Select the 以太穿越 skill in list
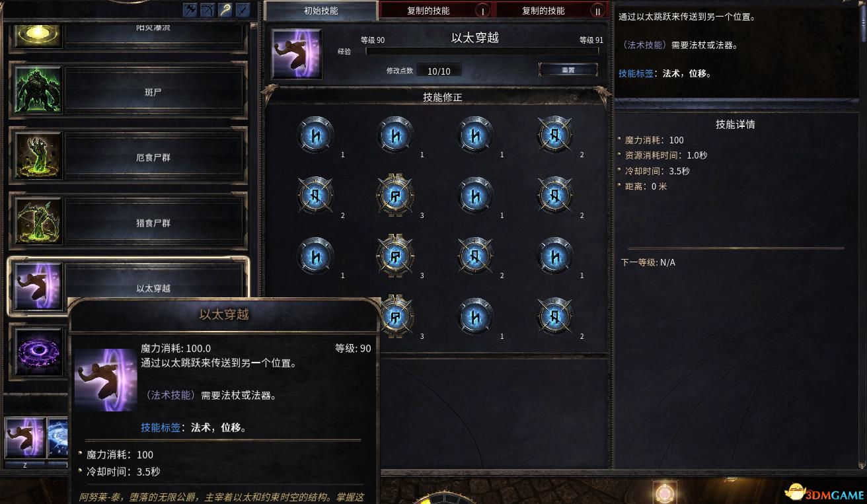The height and width of the screenshot is (504, 867). click(128, 287)
